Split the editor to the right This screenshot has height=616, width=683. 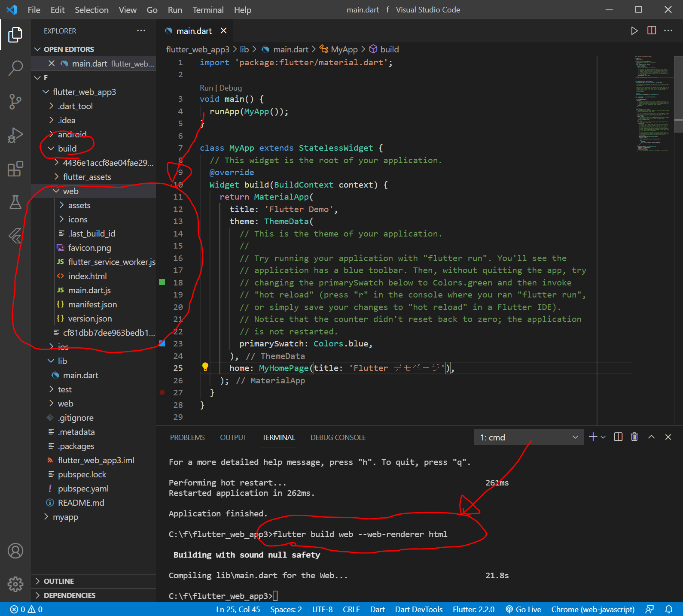pos(652,30)
